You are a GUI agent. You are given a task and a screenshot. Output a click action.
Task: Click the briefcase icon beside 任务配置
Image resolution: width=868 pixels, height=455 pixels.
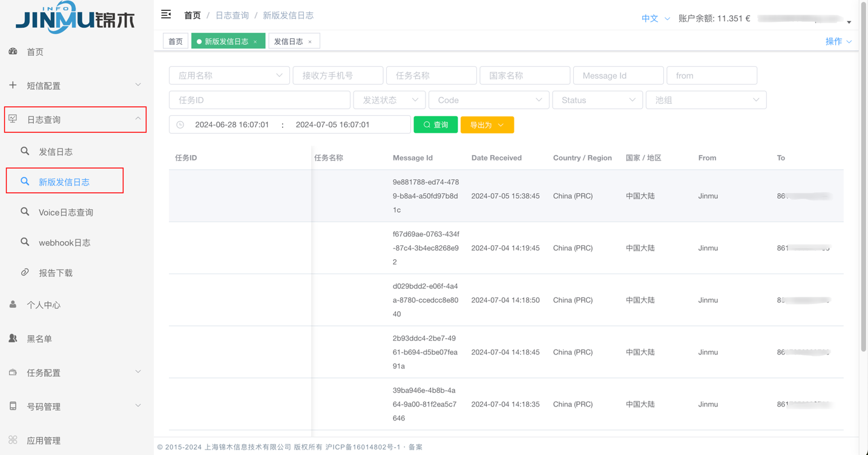[x=13, y=372]
